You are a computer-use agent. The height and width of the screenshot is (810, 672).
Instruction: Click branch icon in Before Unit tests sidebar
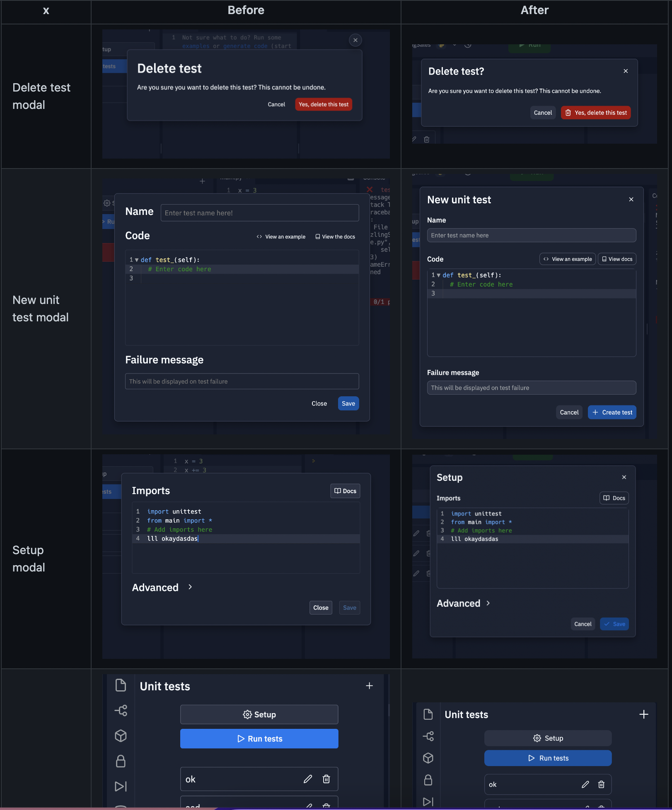121,711
